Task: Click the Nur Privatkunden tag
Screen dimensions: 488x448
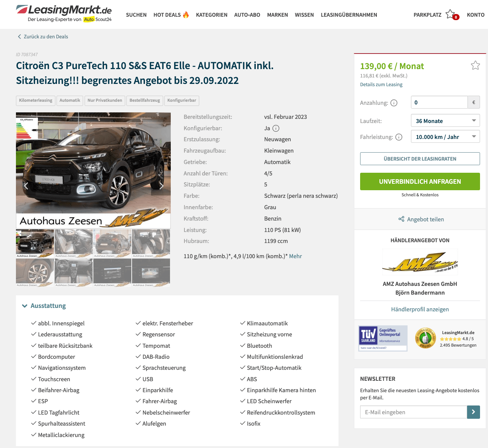Action: [x=105, y=101]
